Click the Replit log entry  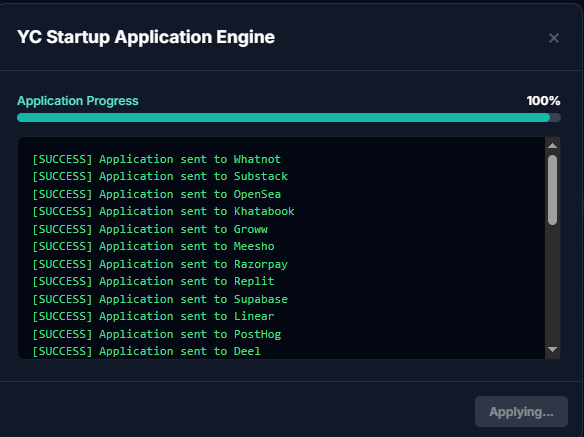click(153, 281)
